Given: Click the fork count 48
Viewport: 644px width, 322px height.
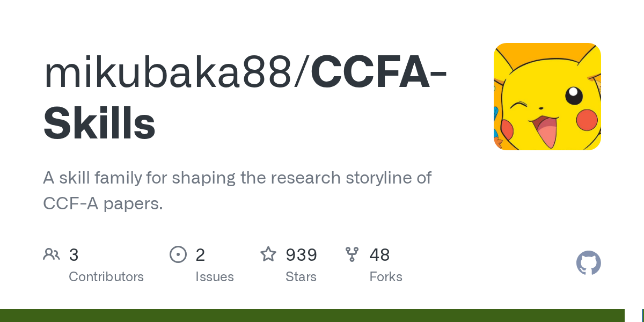Looking at the screenshot, I should [x=379, y=255].
